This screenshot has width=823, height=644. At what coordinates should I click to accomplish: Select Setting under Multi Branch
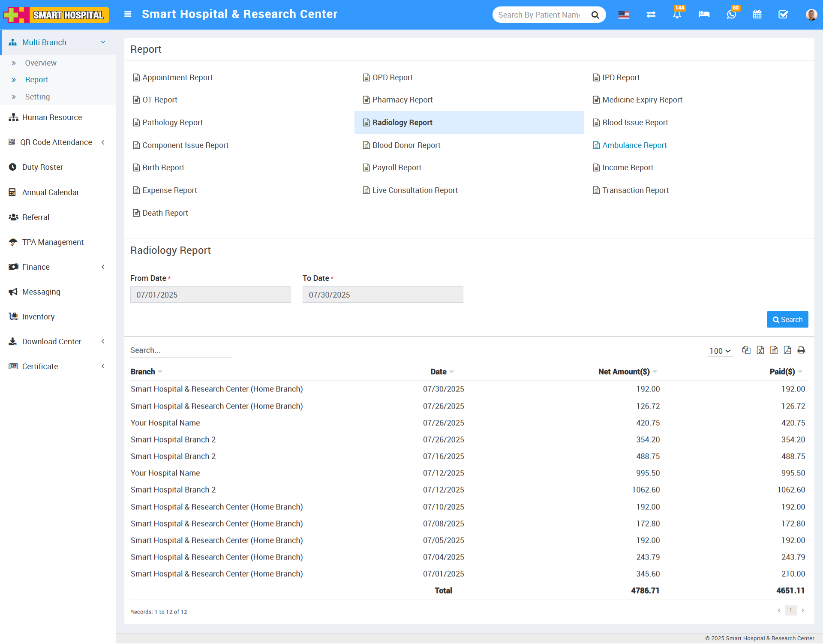[37, 97]
